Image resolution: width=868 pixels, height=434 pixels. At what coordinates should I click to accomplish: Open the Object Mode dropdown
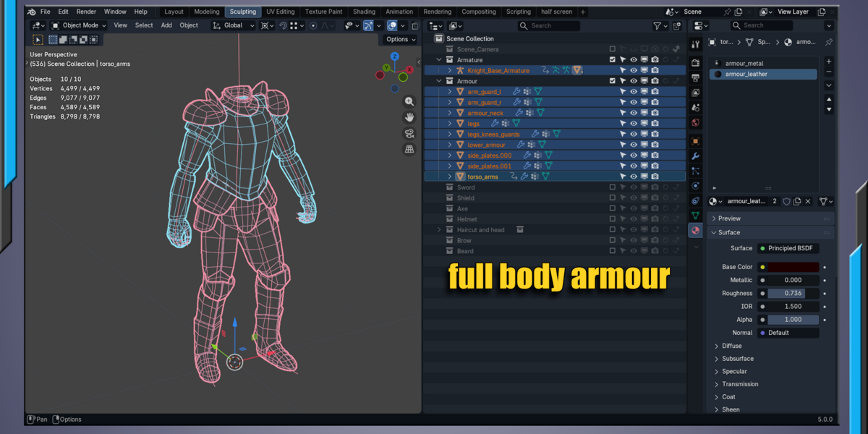pyautogui.click(x=78, y=25)
